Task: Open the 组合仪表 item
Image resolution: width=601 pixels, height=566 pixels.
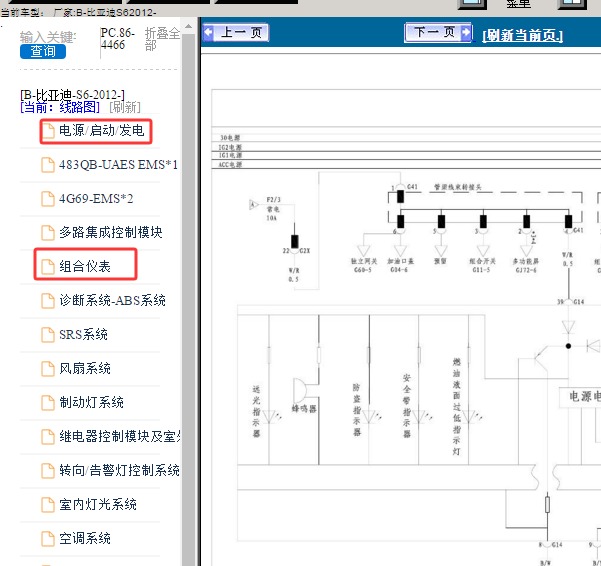Action: coord(85,266)
